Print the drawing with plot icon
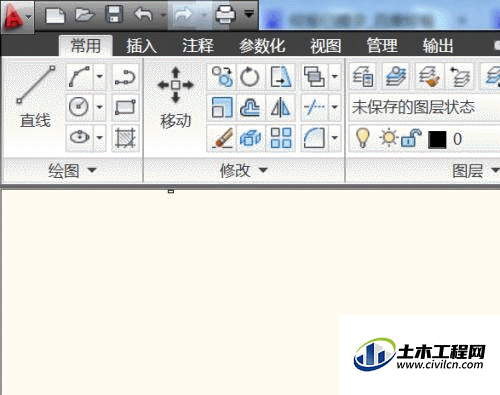 [225, 15]
